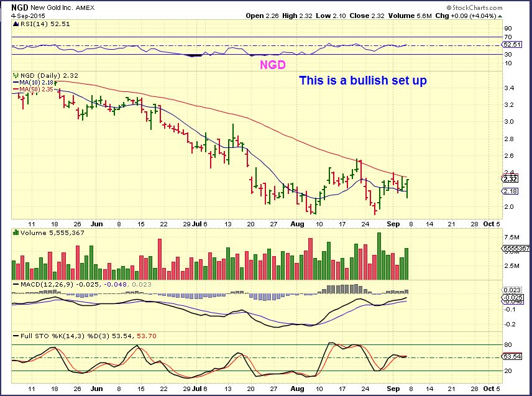Click the 5555367 volume tag on right axis

pos(516,249)
